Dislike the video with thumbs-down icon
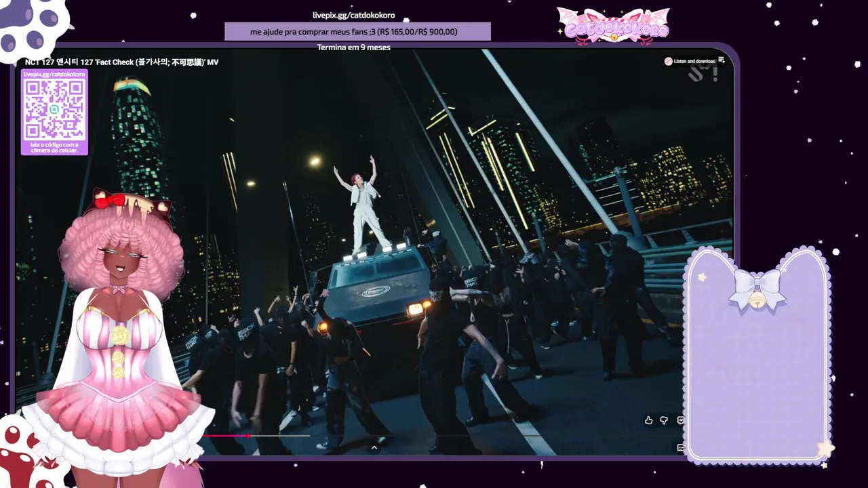868x488 pixels. coord(664,421)
